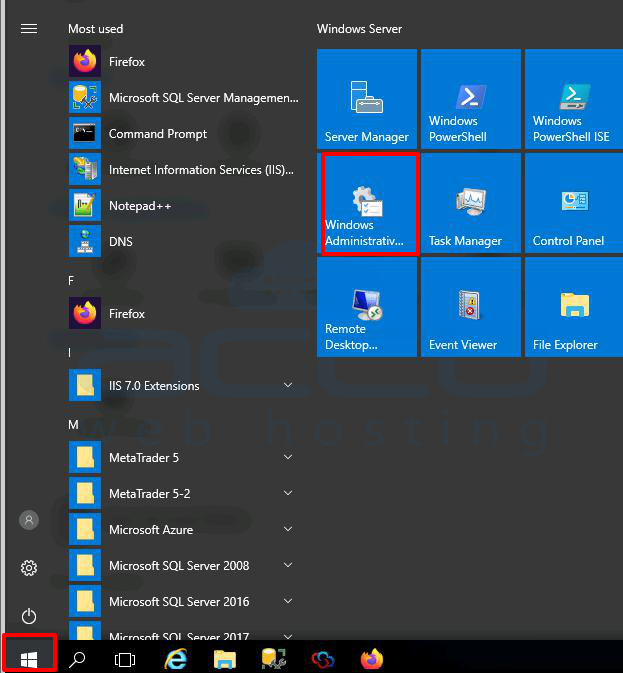Open Internet Information Services (IIS) Manager
The height and width of the screenshot is (673, 623).
pos(184,170)
